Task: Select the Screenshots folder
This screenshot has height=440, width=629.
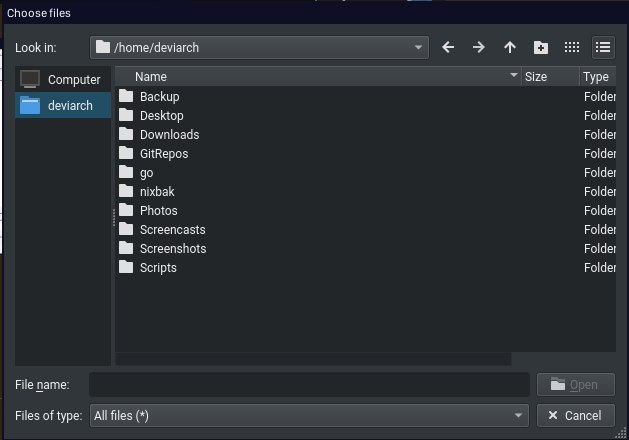Action: 365,248
